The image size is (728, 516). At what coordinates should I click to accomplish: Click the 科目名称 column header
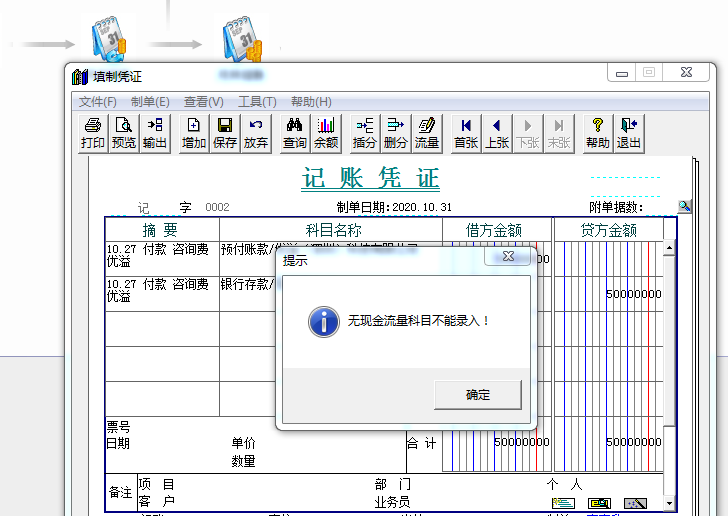[x=333, y=230]
